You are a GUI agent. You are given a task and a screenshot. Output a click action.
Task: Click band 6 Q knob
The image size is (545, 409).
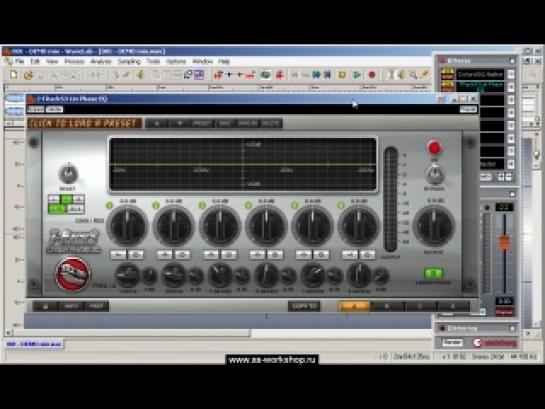(381, 276)
